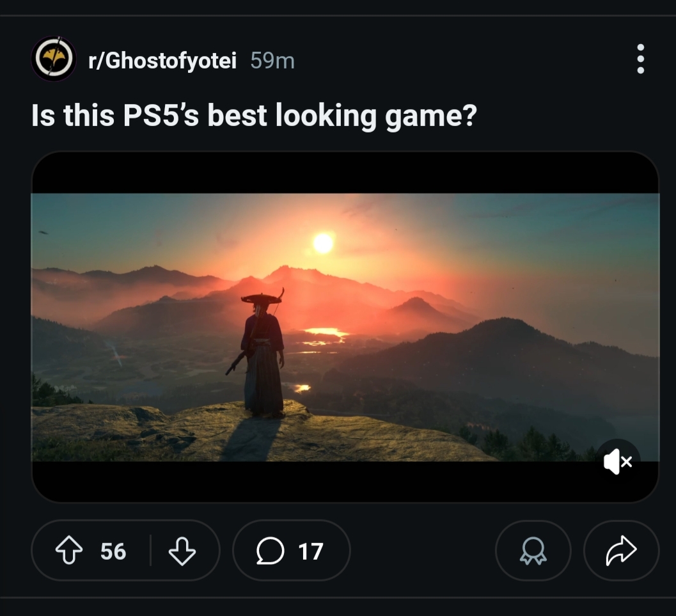Open the post titled "Is this PS5's best looking game?"

[254, 116]
